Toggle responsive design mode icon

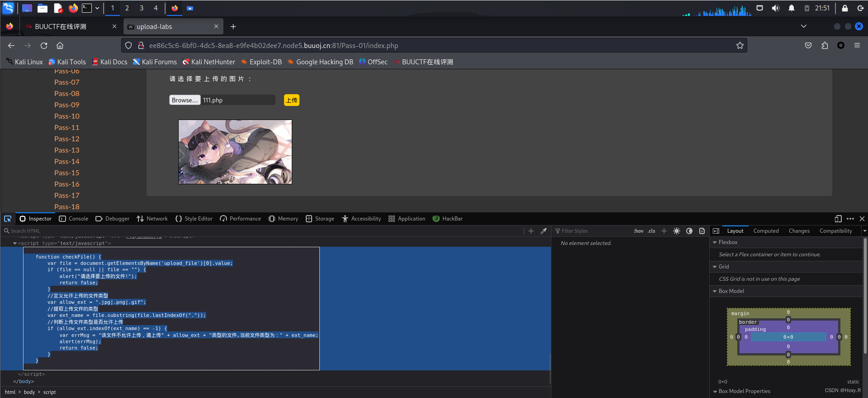(x=838, y=219)
